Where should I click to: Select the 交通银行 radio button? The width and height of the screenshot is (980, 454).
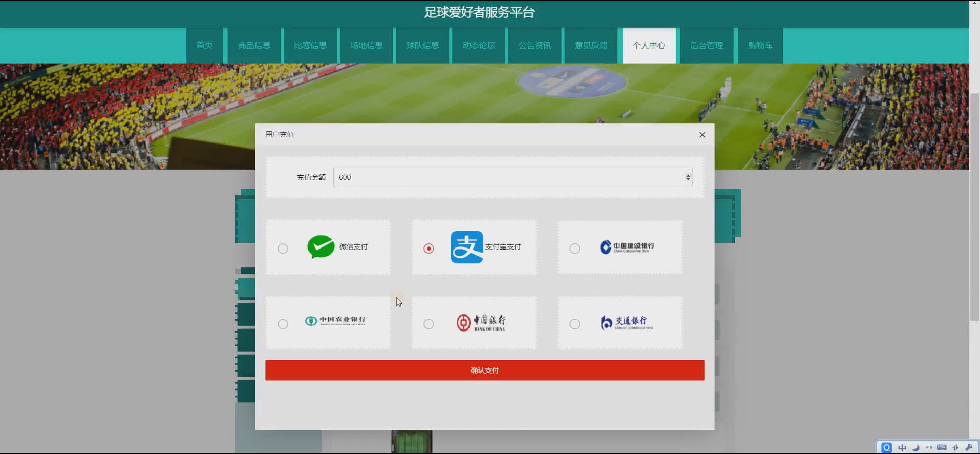click(x=574, y=324)
